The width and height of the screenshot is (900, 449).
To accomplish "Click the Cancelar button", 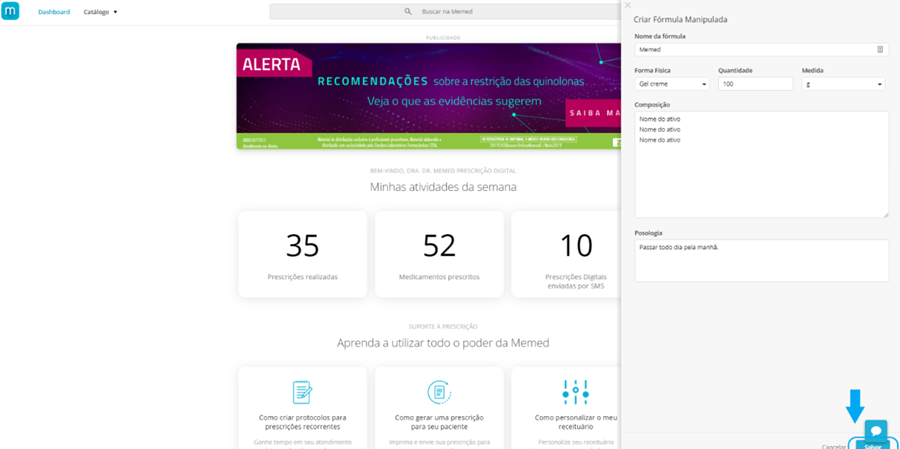I will (833, 446).
